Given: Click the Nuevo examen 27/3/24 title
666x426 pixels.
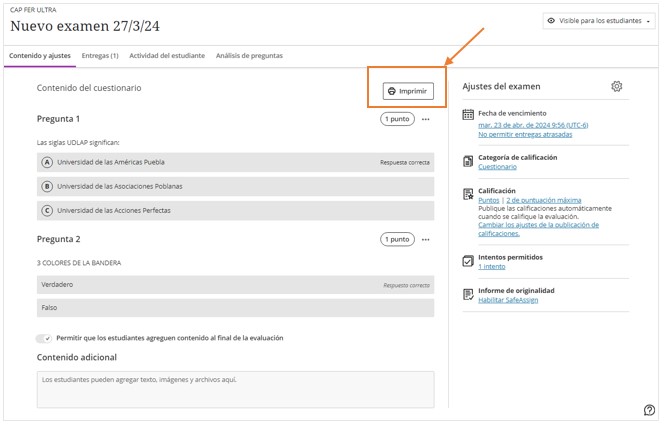Looking at the screenshot, I should pyautogui.click(x=85, y=26).
